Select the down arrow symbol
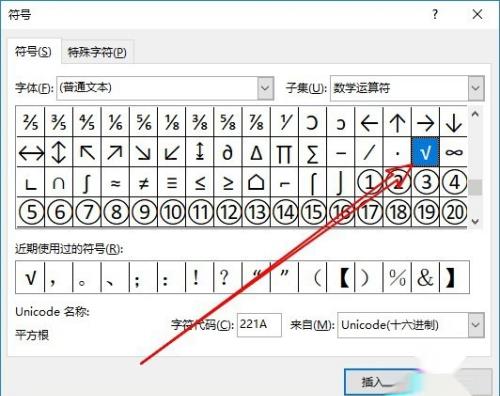The image size is (500, 396). [454, 122]
